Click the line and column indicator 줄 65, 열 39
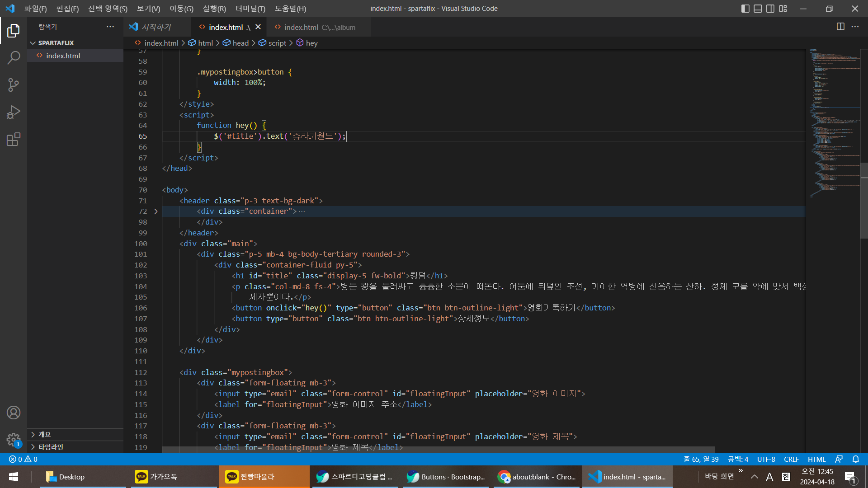 pos(701,459)
